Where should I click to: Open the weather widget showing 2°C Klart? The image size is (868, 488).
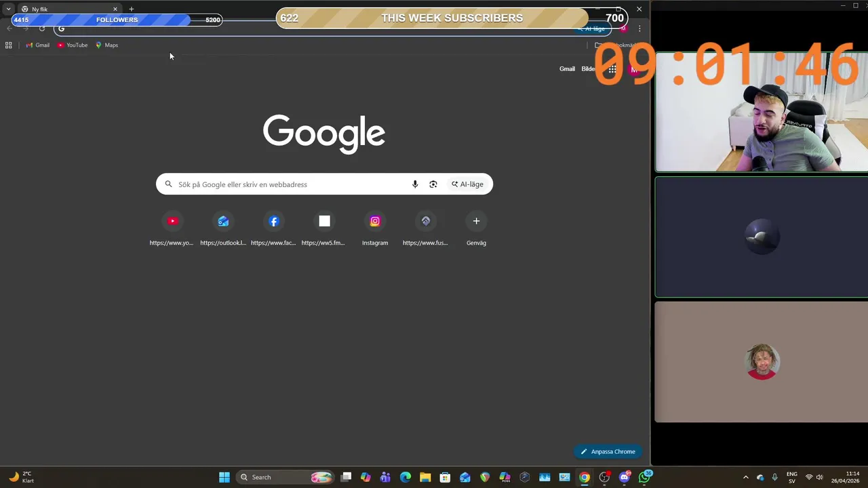[21, 477]
